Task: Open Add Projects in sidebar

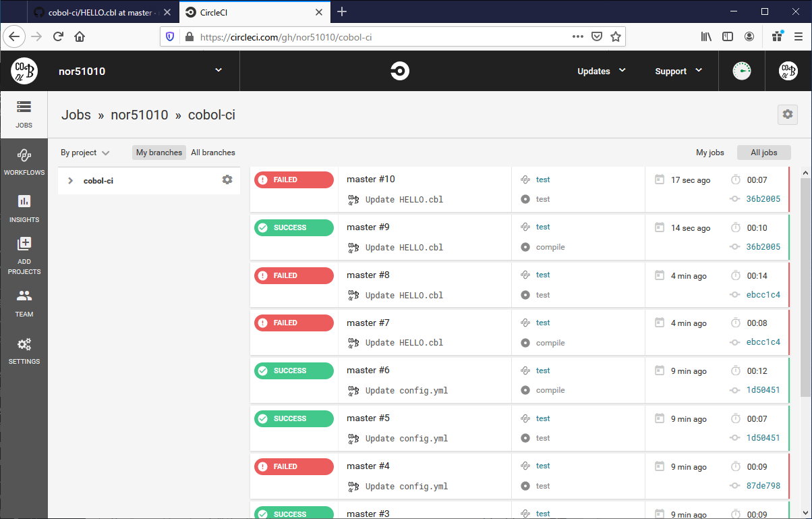Action: (24, 255)
